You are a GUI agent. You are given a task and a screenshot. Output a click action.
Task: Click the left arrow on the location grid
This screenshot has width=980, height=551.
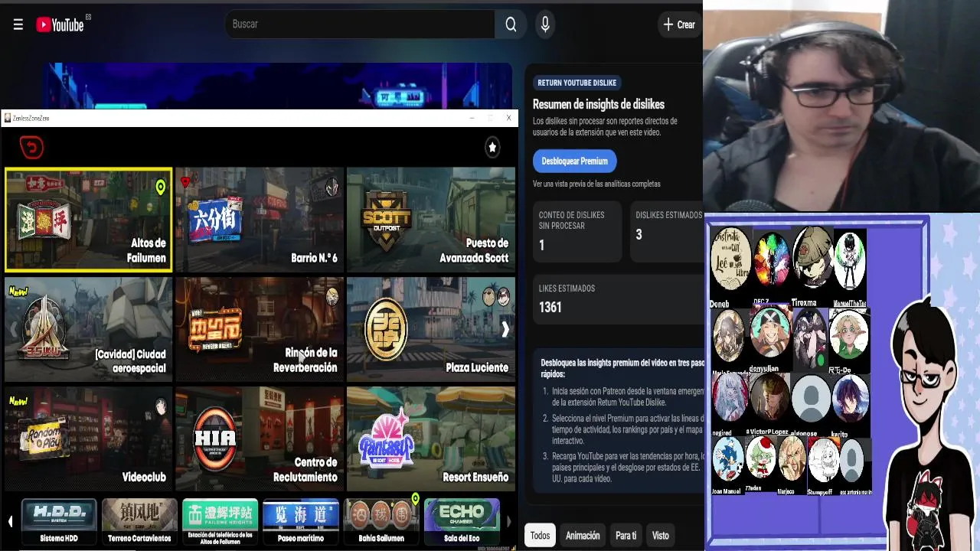pos(13,329)
